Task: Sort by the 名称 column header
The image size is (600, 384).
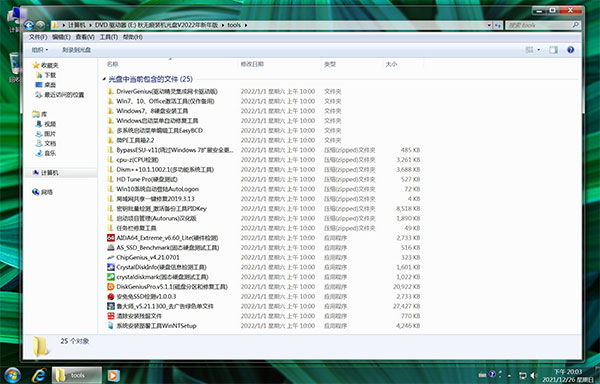Action: [x=112, y=64]
